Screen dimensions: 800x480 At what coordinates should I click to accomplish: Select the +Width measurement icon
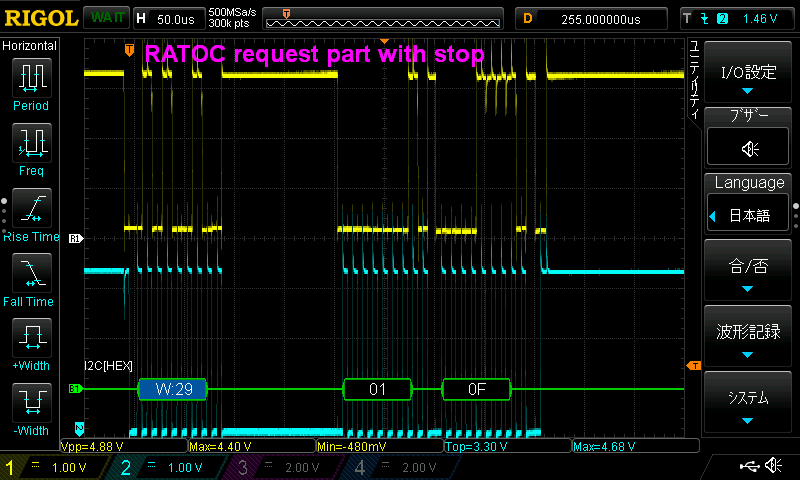pyautogui.click(x=32, y=338)
